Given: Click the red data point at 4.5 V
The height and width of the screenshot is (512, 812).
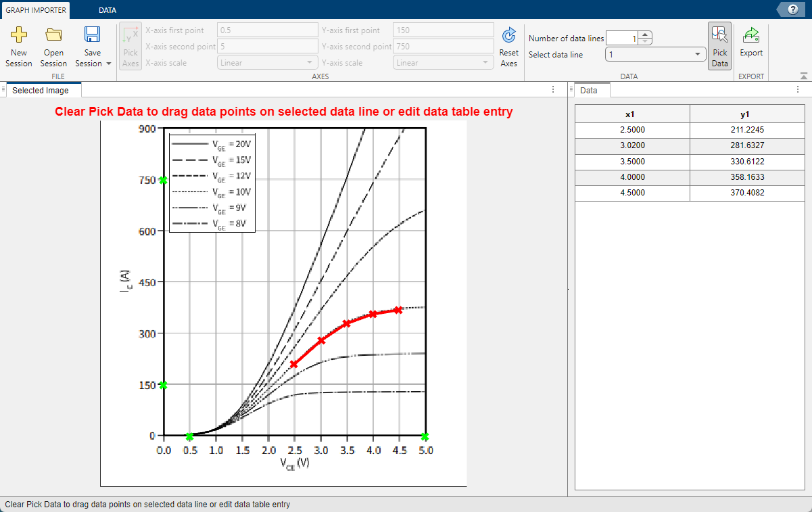Looking at the screenshot, I should pyautogui.click(x=398, y=310).
